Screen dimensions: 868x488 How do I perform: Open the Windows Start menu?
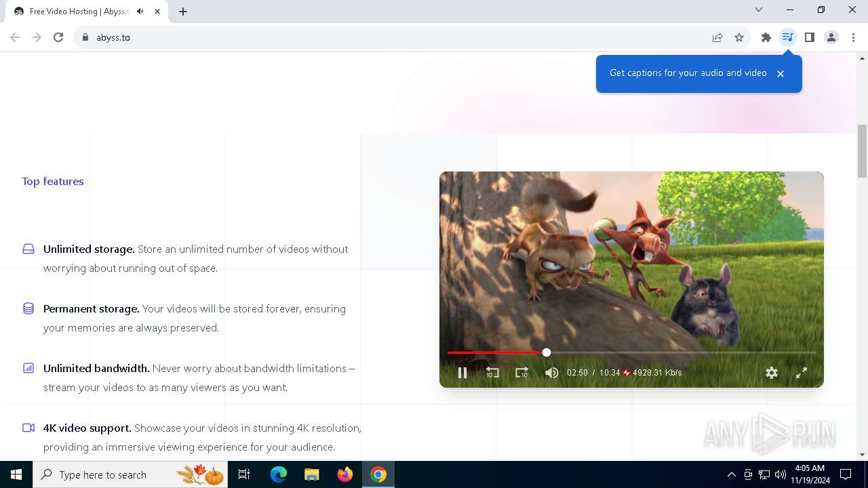(x=16, y=474)
